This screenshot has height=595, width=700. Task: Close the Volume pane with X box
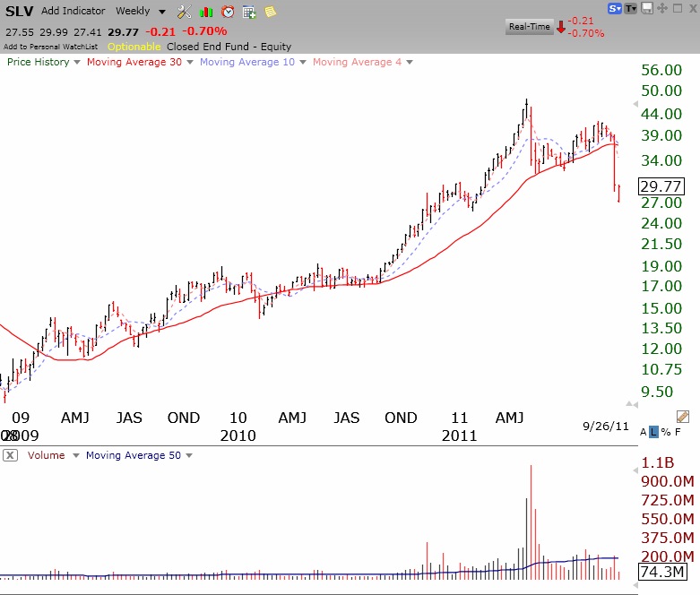[x=9, y=455]
